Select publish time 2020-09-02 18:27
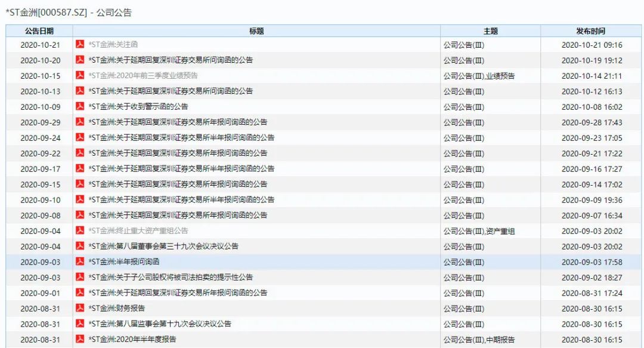 click(x=592, y=278)
